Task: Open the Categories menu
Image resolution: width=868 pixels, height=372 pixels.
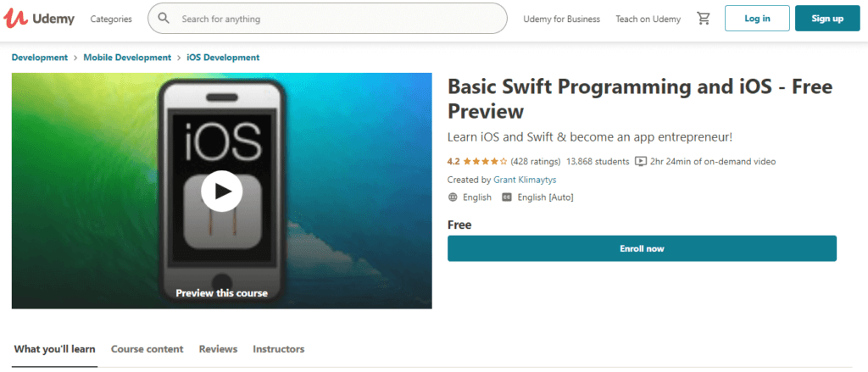Action: [111, 19]
